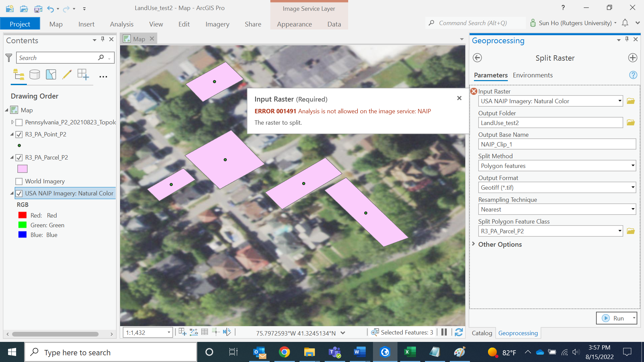644x362 pixels.
Task: Select List By Drawing Order icon
Action: coord(19,74)
